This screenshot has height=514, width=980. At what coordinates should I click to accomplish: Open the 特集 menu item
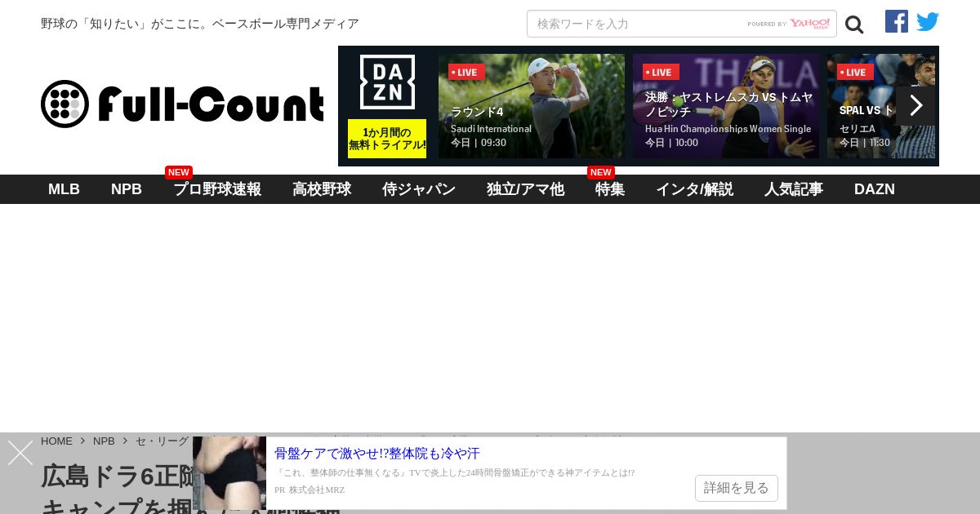coord(610,189)
